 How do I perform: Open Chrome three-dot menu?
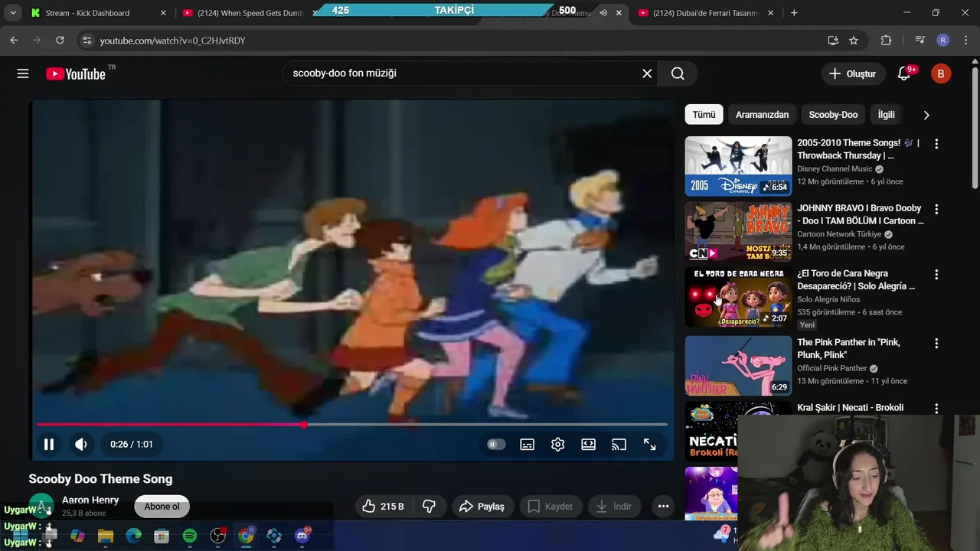965,40
